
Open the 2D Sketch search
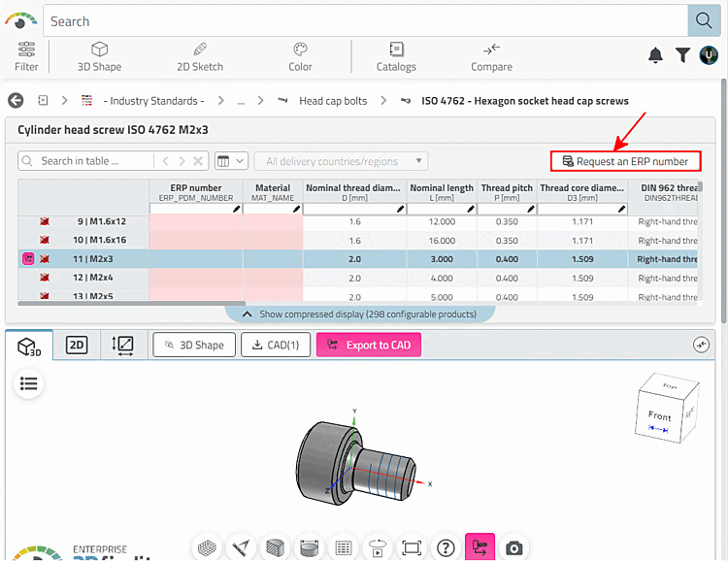point(200,56)
